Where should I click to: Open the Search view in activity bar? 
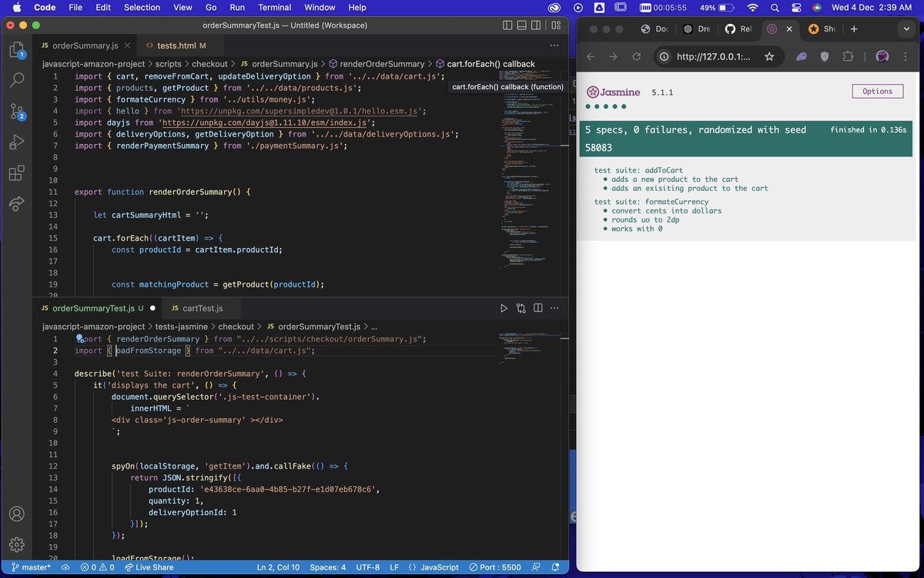(16, 79)
